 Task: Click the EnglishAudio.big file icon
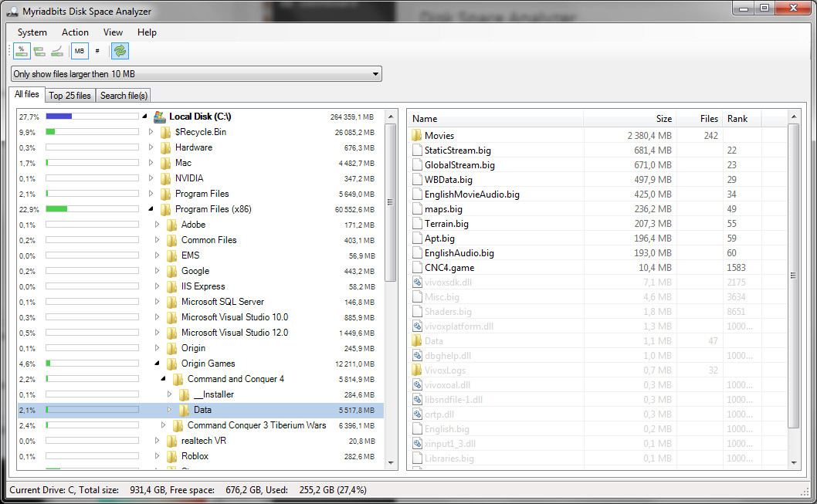tap(417, 253)
